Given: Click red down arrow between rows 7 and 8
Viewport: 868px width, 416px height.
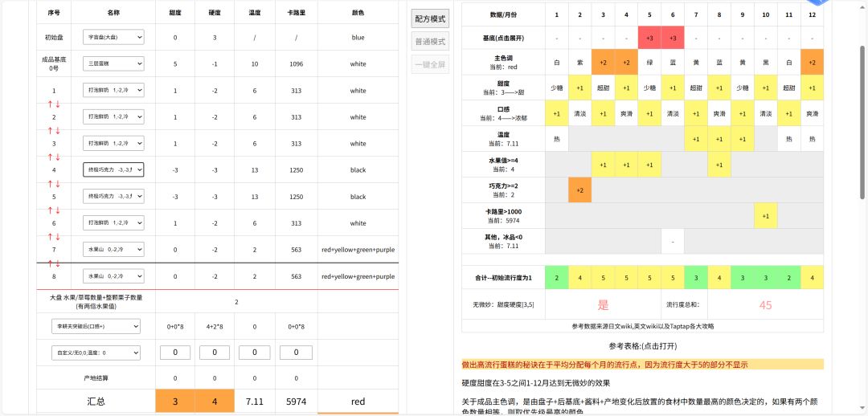Looking at the screenshot, I should pyautogui.click(x=58, y=263).
